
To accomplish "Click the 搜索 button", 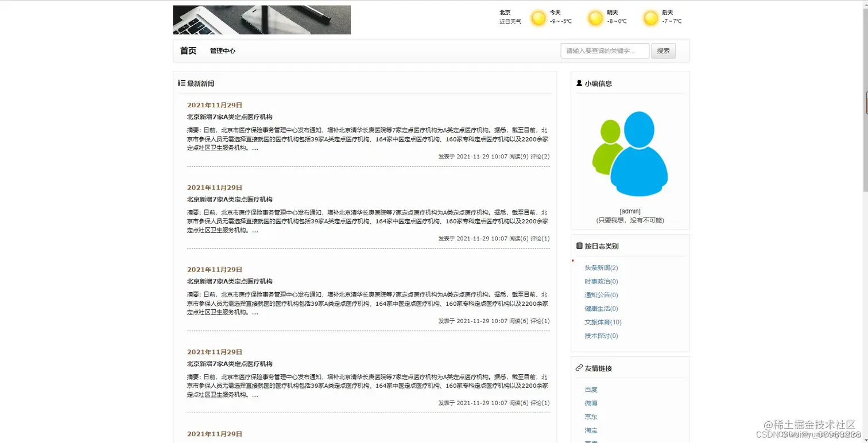I will [663, 50].
